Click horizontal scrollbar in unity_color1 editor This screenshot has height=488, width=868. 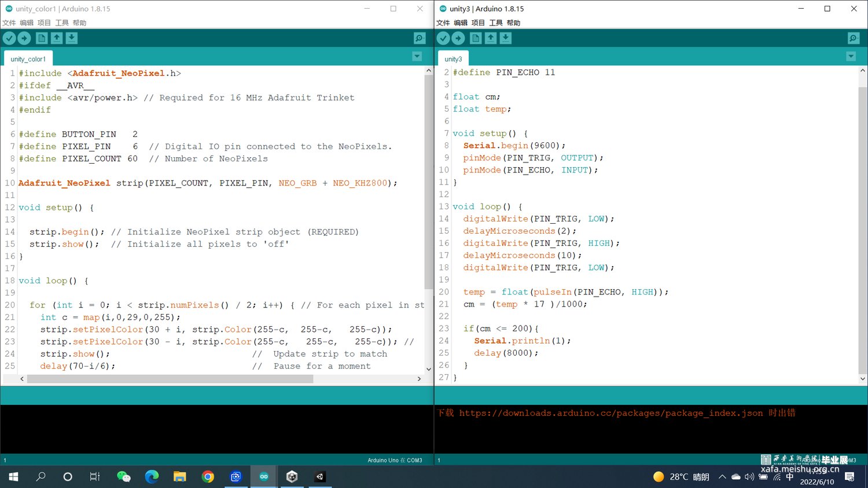(170, 379)
